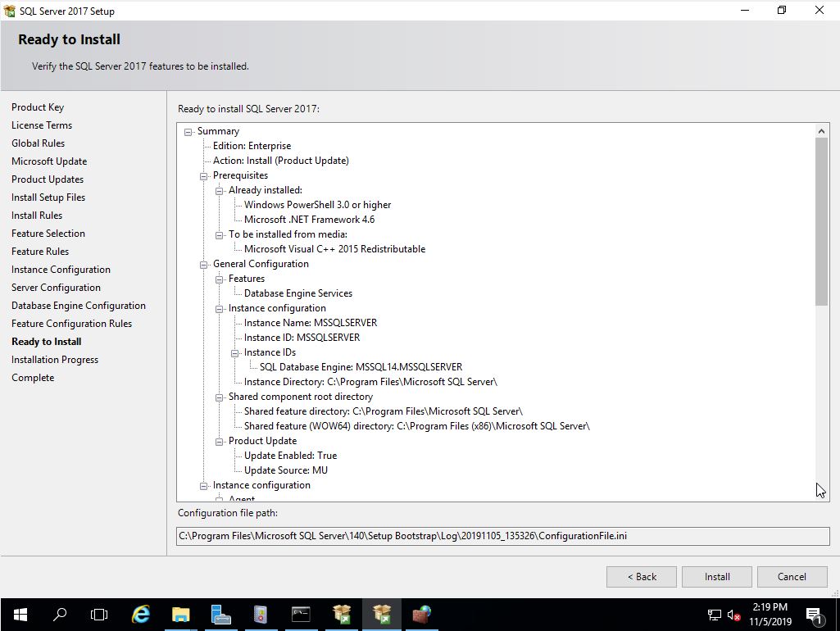Select 'Update Source: MU' row
The image size is (840, 631).
click(x=286, y=470)
